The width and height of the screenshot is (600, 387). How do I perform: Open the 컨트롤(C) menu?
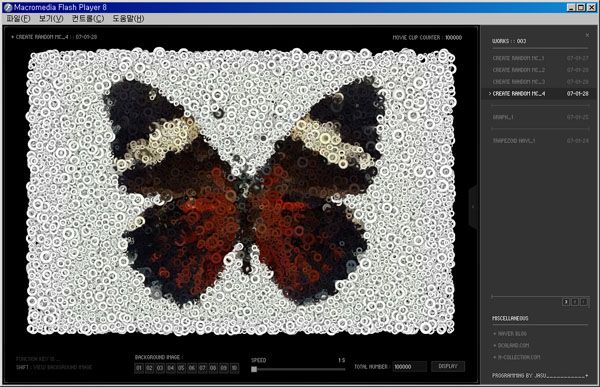tap(88, 18)
